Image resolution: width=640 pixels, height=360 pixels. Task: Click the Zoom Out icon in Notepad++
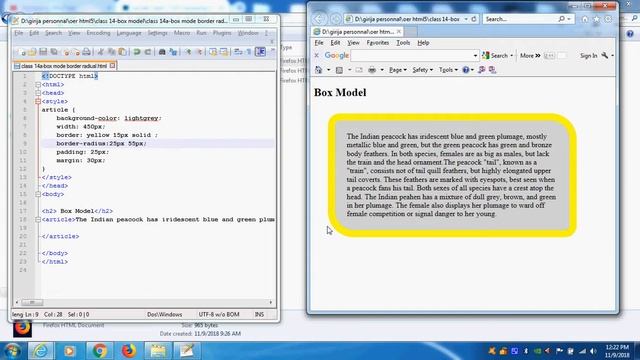199,52
